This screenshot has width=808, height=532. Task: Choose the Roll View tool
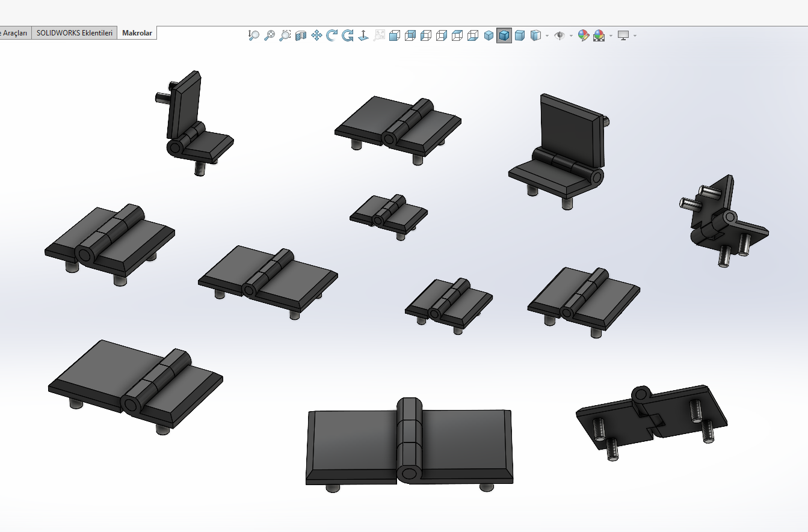[348, 35]
